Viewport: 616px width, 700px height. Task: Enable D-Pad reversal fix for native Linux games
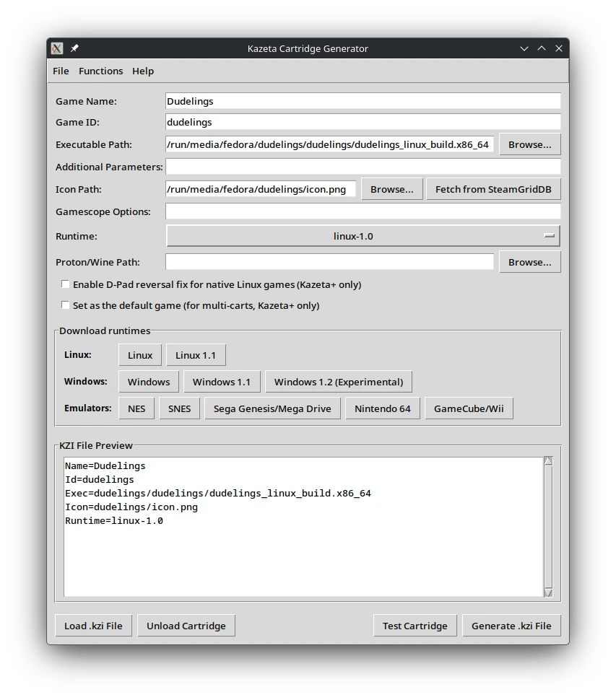tap(65, 284)
